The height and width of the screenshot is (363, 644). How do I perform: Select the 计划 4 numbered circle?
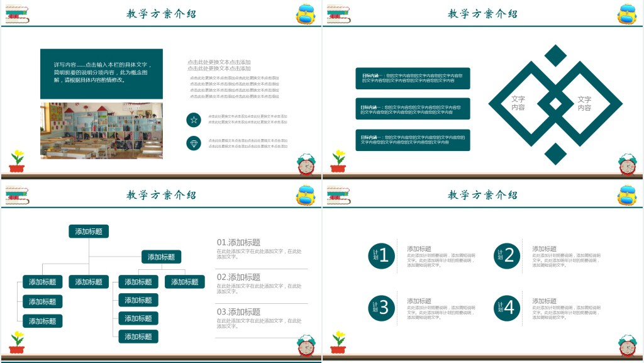click(507, 308)
